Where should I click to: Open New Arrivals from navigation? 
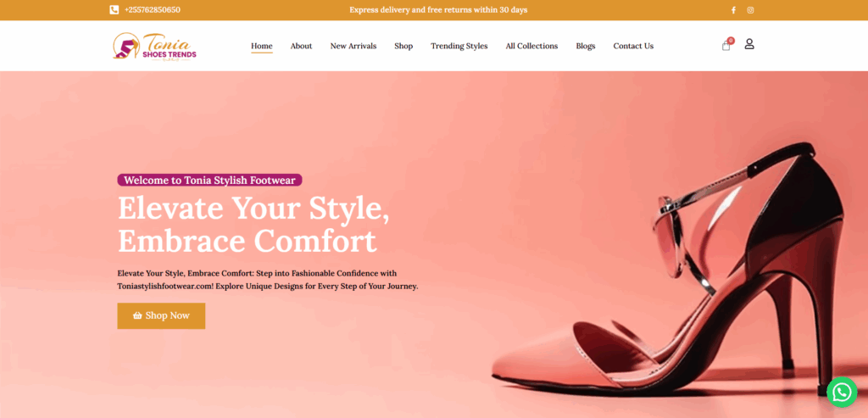click(353, 46)
